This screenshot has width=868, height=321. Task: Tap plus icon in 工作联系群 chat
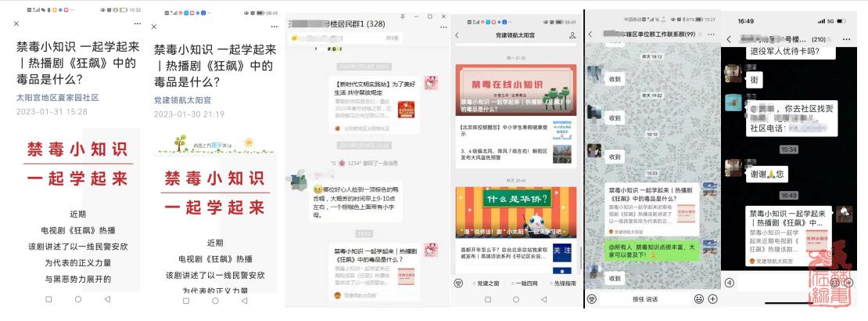(712, 298)
